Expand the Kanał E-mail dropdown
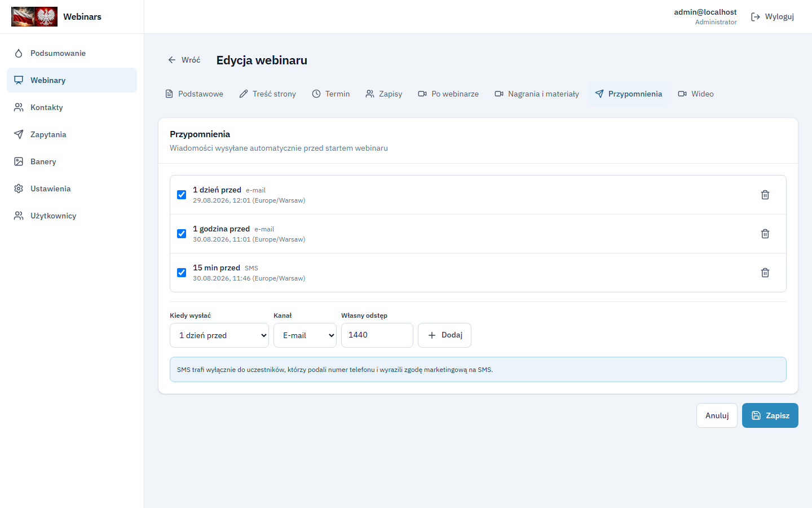Screen dimensions: 812x508 (305, 335)
